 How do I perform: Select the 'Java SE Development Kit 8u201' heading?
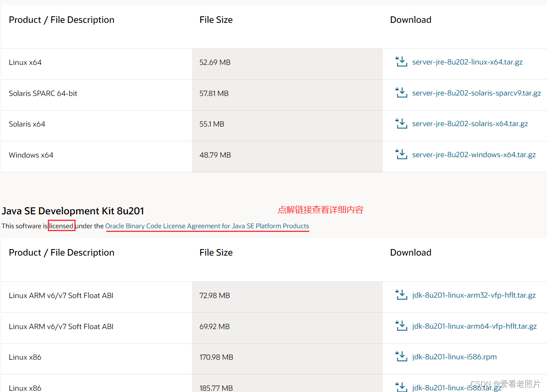click(73, 211)
